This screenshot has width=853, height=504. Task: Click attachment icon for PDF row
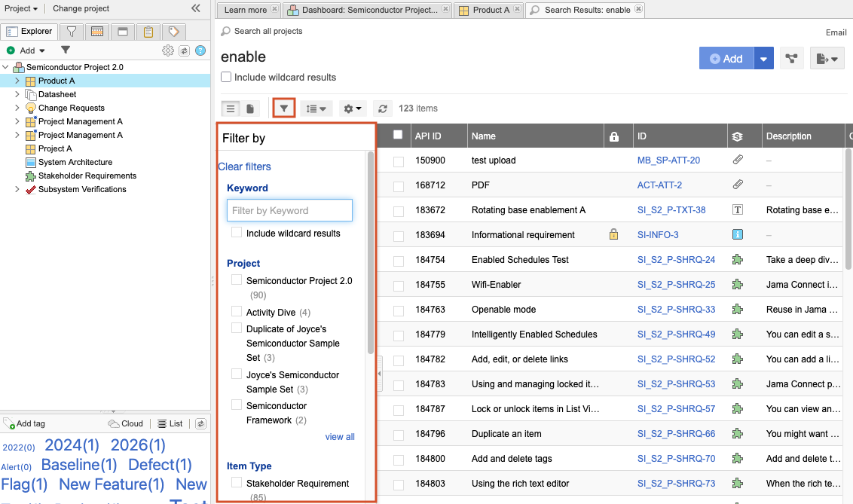point(738,185)
